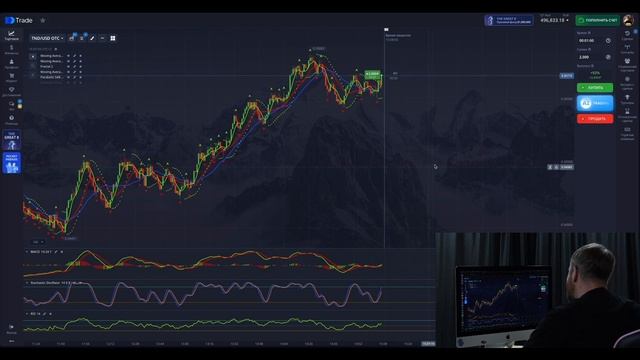The image size is (640, 360).
Task: Collapse the MACD panel chevron
Action: pyautogui.click(x=27, y=252)
